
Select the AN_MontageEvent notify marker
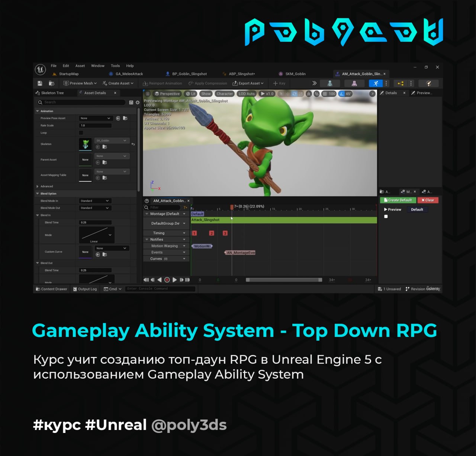coord(240,253)
